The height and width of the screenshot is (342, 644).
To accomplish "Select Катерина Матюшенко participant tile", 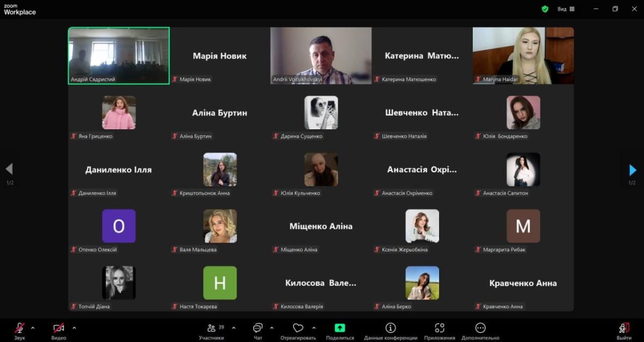I will pos(422,56).
